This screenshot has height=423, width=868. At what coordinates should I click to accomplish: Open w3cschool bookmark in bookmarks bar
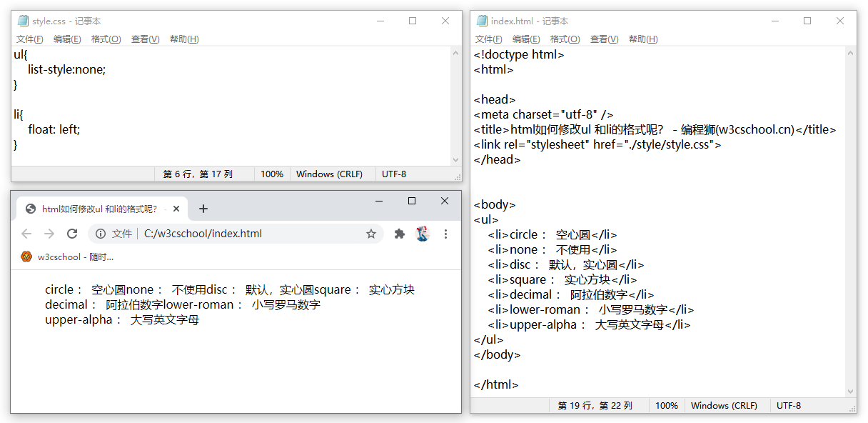(67, 257)
